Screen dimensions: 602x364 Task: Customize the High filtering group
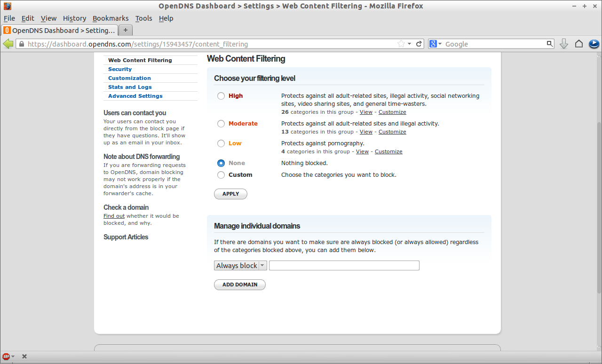pyautogui.click(x=392, y=112)
